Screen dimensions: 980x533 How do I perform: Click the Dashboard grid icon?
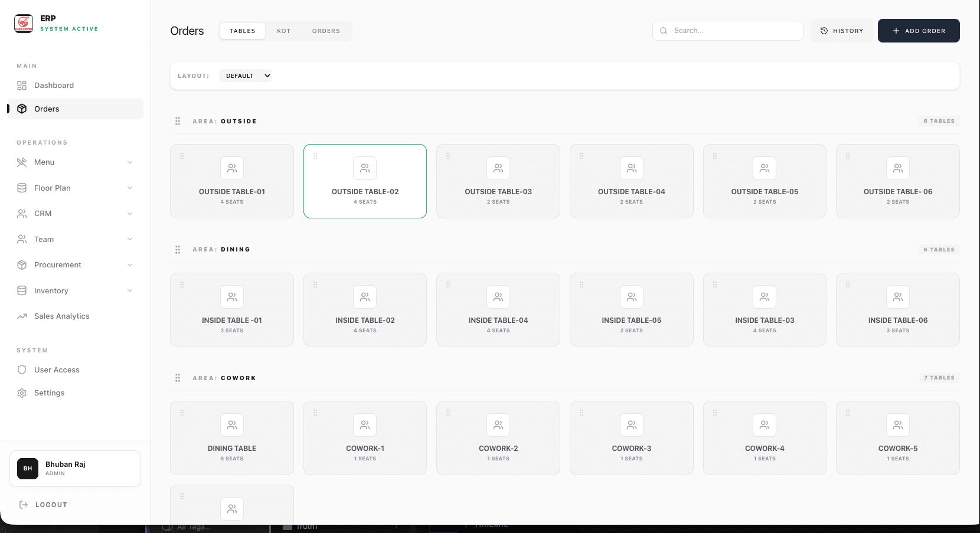22,86
